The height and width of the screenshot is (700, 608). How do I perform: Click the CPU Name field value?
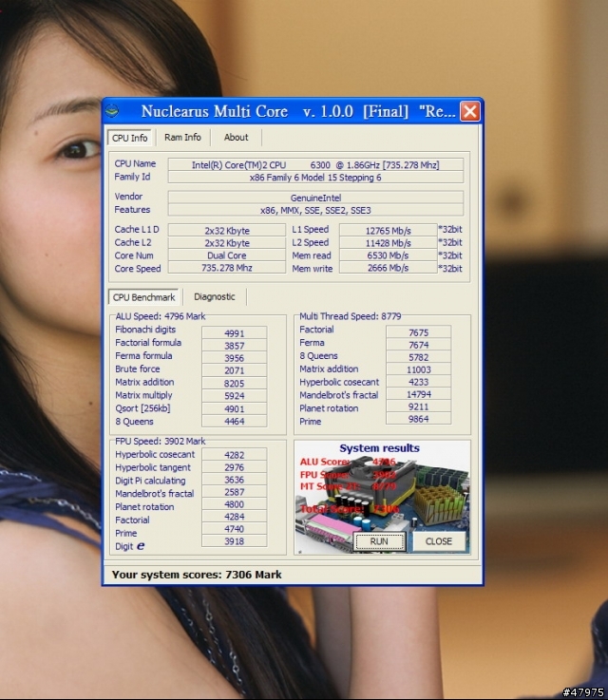tap(315, 164)
